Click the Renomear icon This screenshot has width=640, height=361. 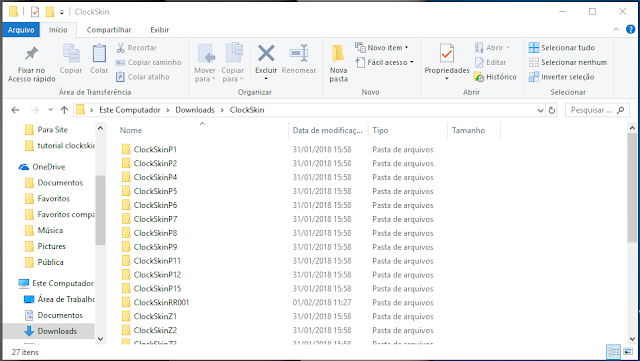click(299, 59)
